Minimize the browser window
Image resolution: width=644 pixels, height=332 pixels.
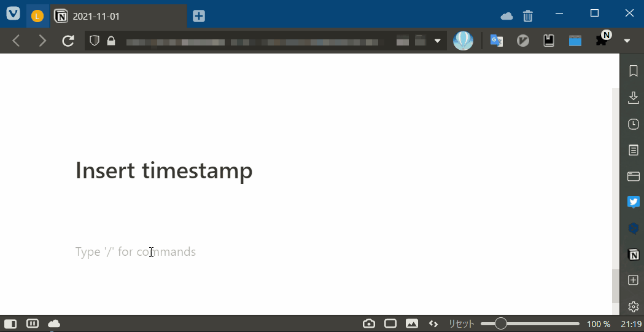tap(559, 13)
